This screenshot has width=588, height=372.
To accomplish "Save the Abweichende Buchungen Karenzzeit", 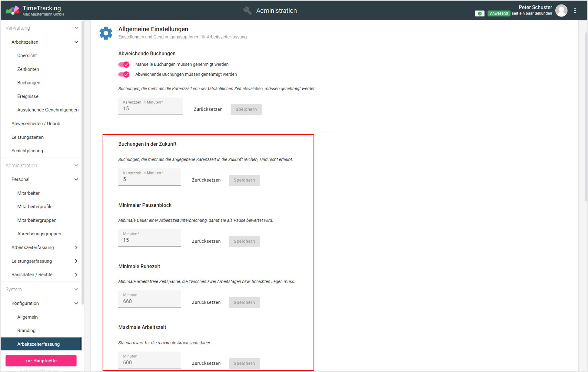I will click(x=246, y=110).
